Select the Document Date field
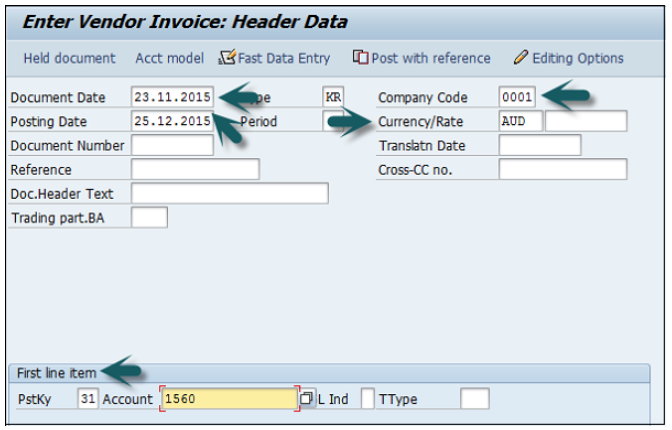 point(171,98)
